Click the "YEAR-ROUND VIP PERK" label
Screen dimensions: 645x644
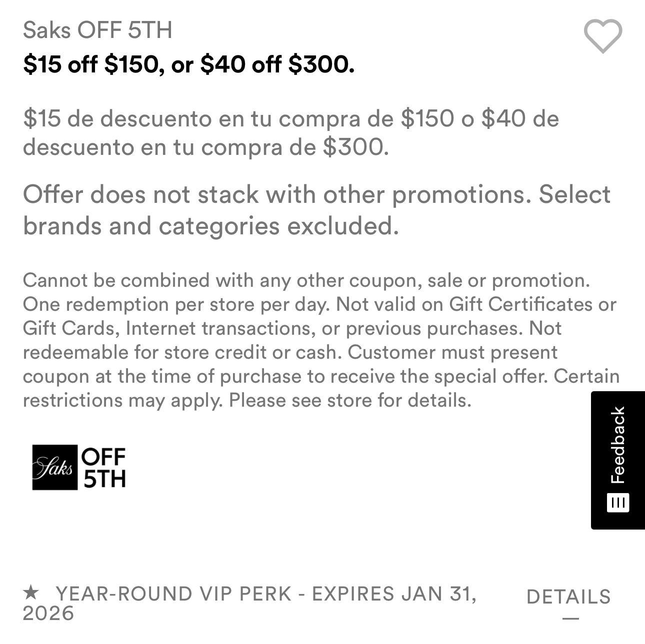173,594
